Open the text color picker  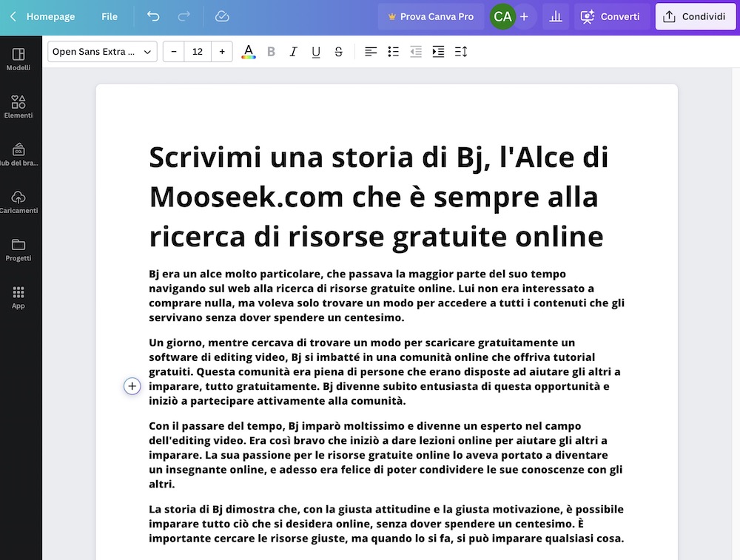pyautogui.click(x=248, y=51)
